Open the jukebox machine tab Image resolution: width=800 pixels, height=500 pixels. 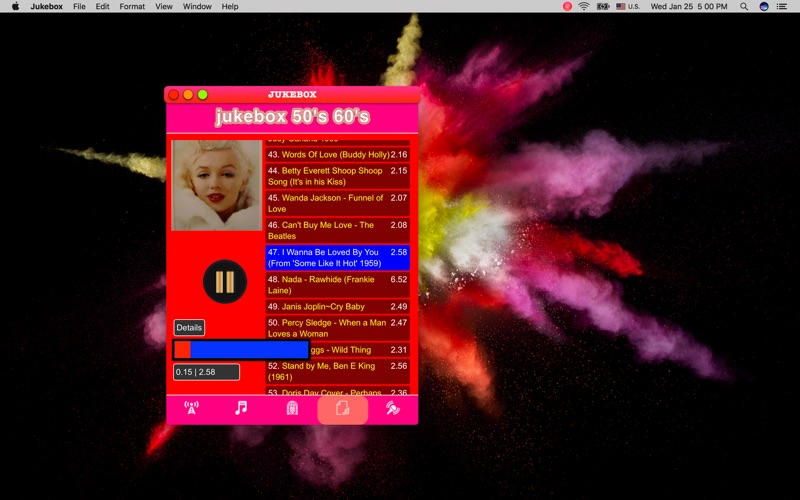click(292, 408)
